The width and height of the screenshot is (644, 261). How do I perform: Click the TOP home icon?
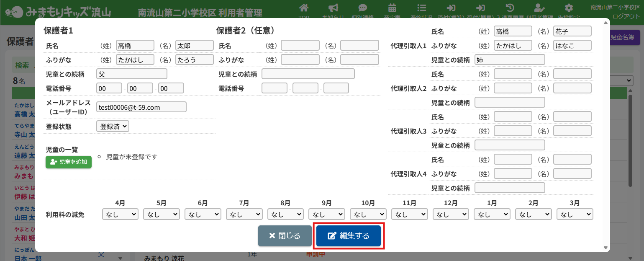click(x=304, y=8)
